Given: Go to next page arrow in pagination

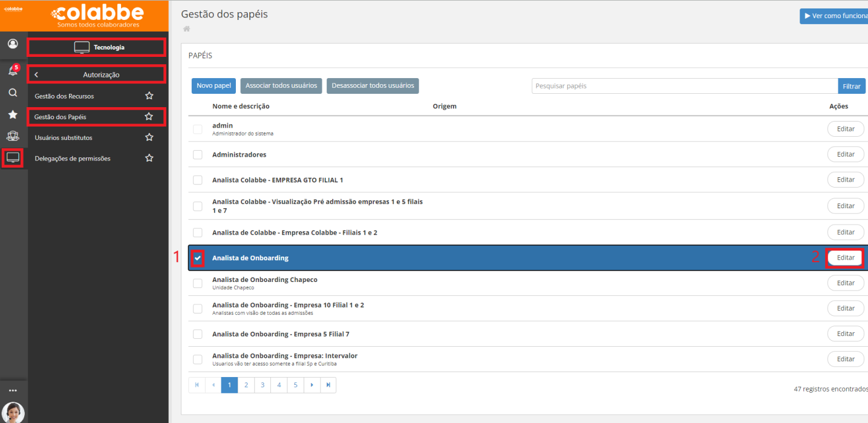Looking at the screenshot, I should [312, 385].
